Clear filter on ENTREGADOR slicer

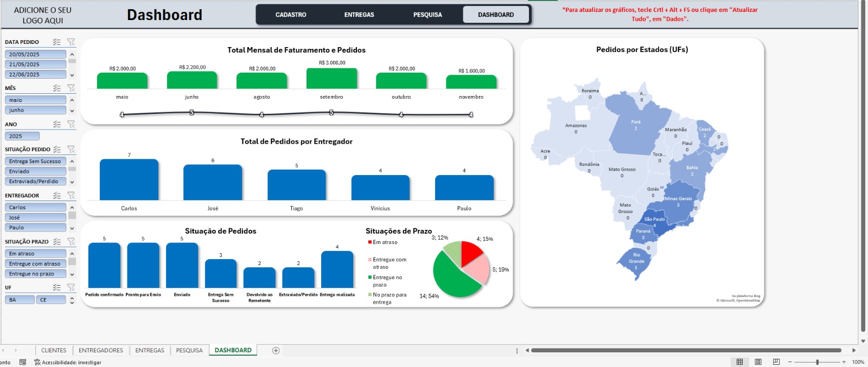71,195
